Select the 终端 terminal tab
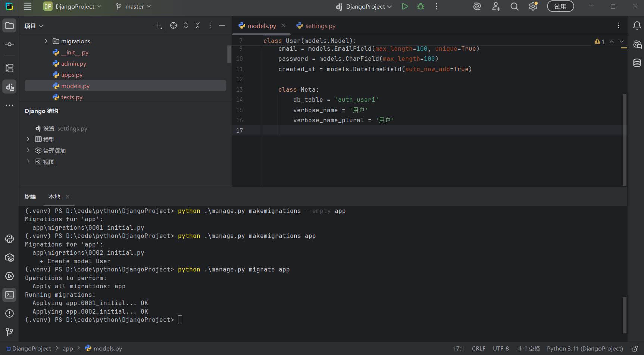This screenshot has height=355, width=644. point(30,197)
